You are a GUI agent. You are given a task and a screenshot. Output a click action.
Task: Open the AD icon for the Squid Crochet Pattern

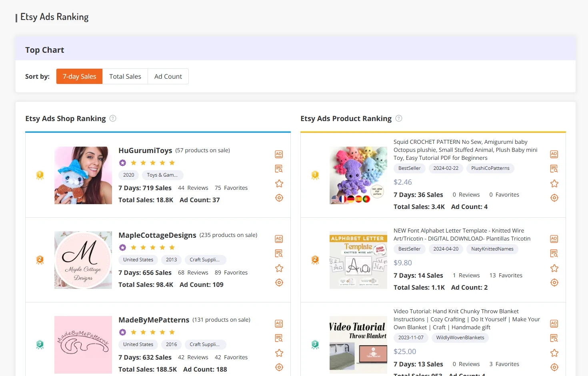pyautogui.click(x=554, y=154)
